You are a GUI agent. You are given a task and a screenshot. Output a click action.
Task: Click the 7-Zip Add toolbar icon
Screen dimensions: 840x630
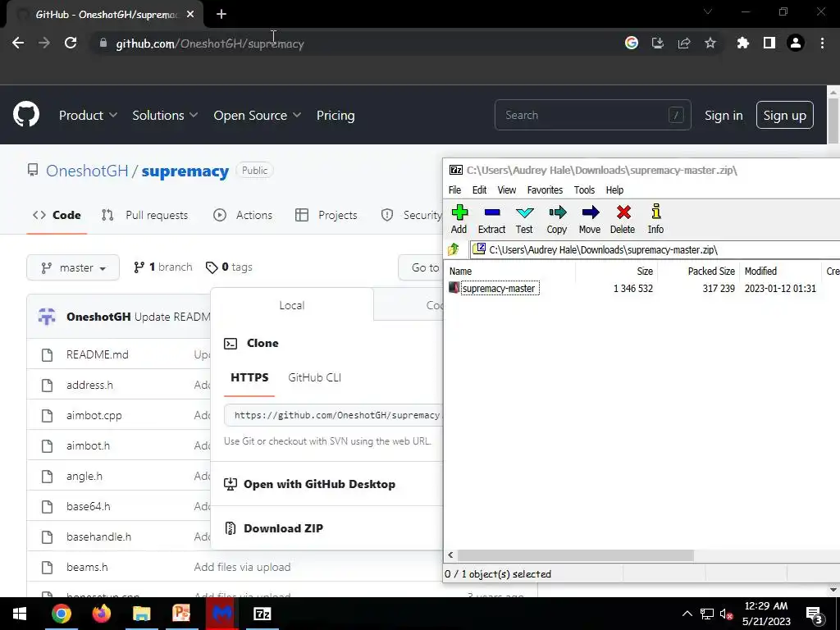click(459, 219)
